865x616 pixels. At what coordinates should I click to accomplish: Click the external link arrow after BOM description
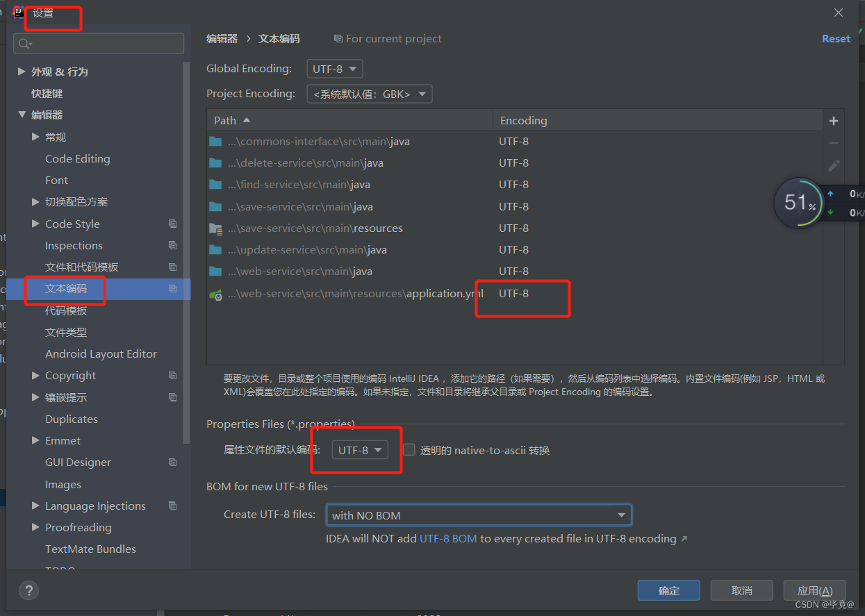(684, 539)
